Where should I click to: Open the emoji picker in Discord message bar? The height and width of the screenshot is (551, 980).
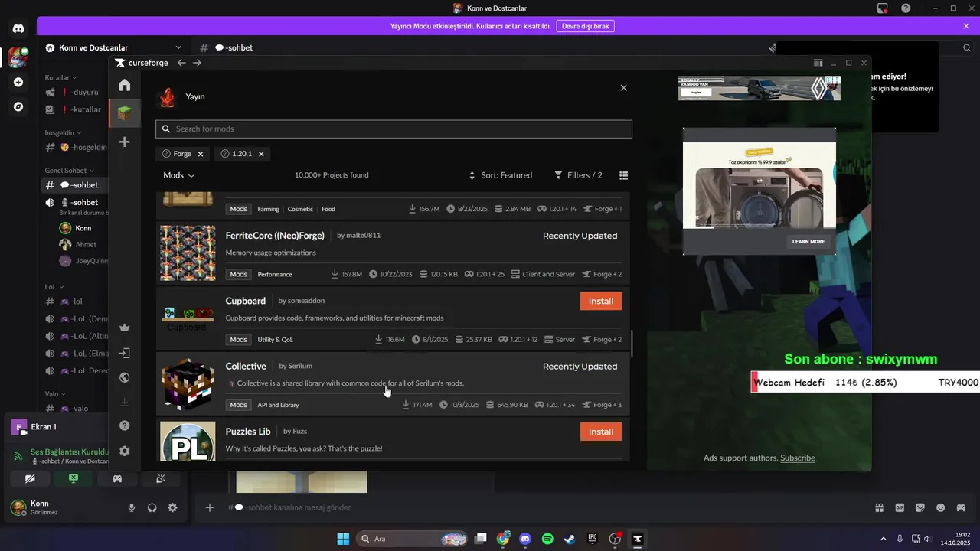(x=940, y=507)
